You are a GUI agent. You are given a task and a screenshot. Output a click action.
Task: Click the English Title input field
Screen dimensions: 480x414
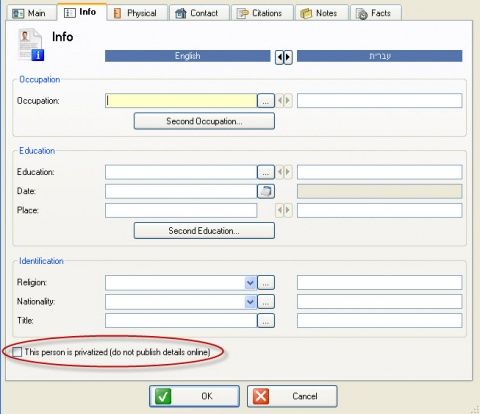tap(181, 321)
